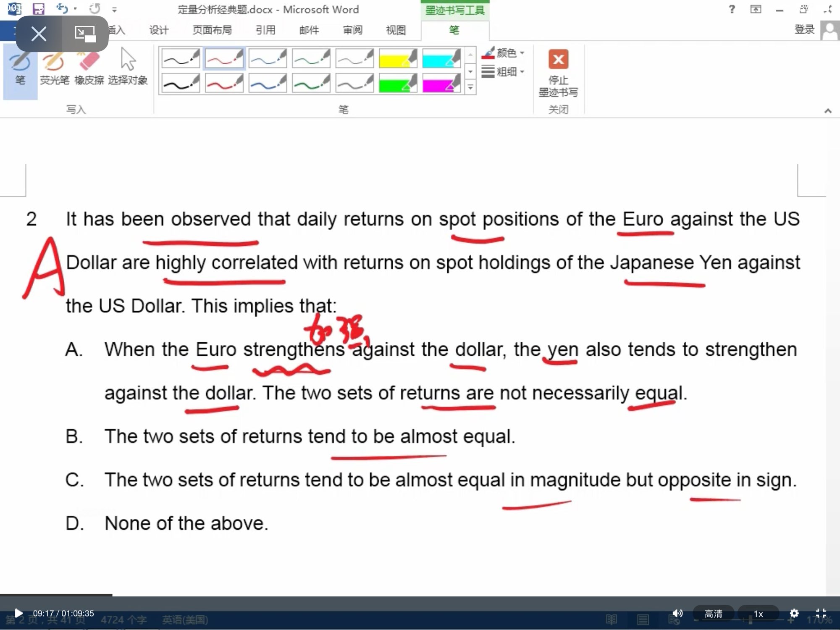Select the Eraser (橡皮擦) tool
Viewport: 840px width, 630px height.
[x=89, y=67]
